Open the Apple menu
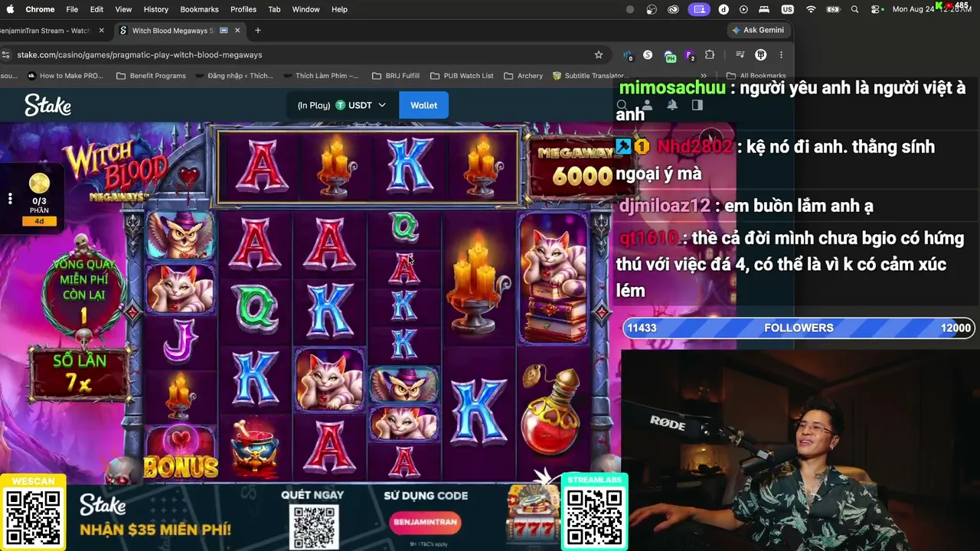Image resolution: width=980 pixels, height=551 pixels. pos(10,9)
